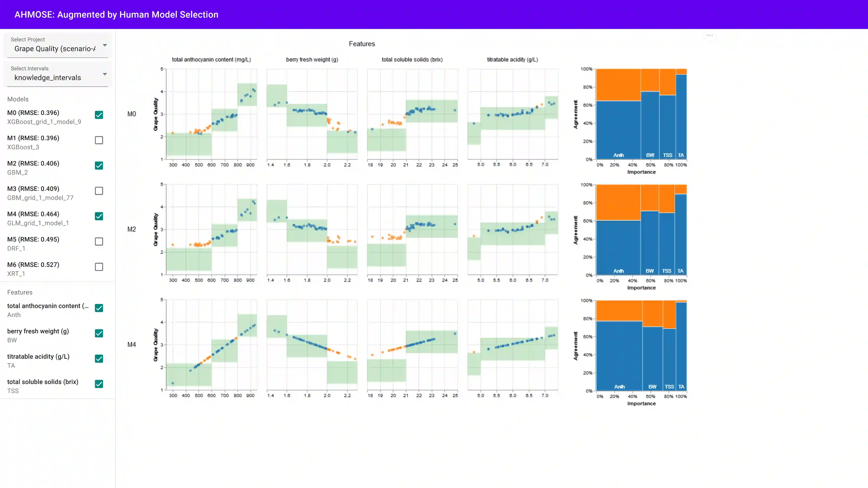Screen dimensions: 868x488
Task: Open the chart actions ellipsis menu
Action: point(710,35)
